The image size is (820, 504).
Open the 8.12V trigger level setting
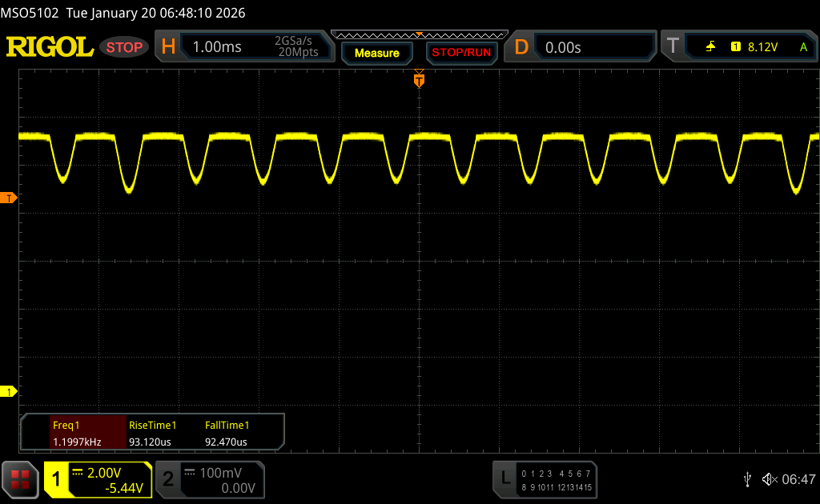[762, 47]
